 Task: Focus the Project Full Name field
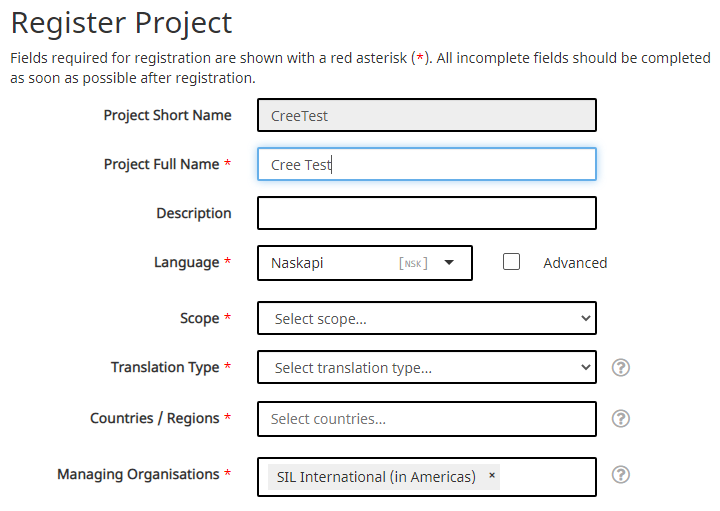427,165
